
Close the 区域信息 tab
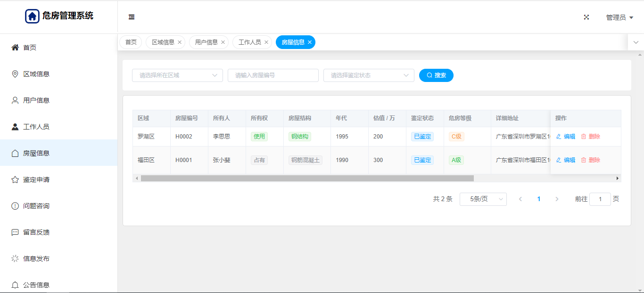point(180,42)
